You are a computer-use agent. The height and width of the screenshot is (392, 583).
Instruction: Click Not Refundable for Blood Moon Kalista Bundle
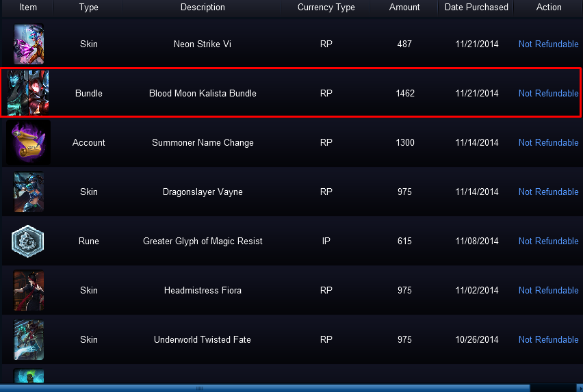pos(548,93)
